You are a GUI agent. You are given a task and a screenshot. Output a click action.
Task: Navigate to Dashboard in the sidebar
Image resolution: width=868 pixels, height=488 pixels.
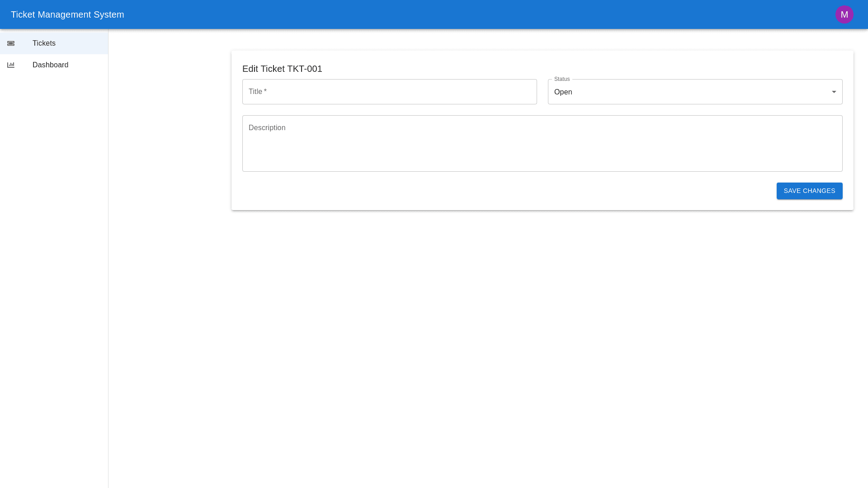point(50,65)
